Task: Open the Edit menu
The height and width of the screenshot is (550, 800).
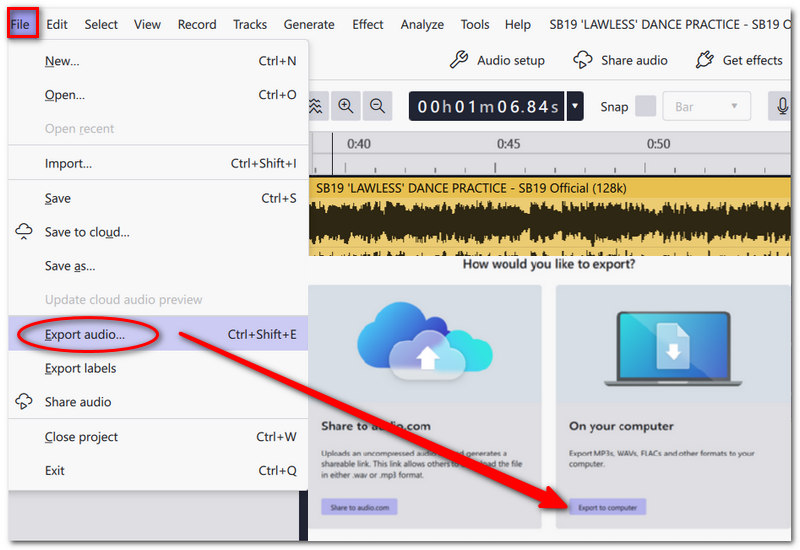Action: coord(57,24)
